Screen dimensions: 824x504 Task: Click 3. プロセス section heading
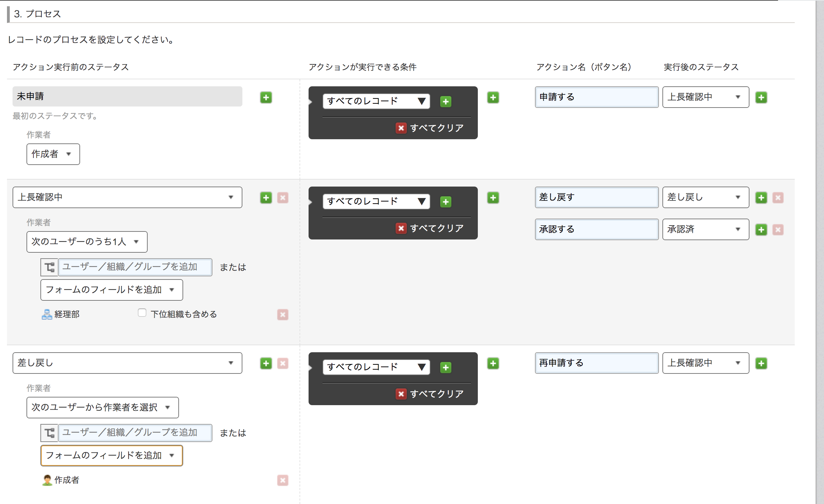[x=38, y=14]
